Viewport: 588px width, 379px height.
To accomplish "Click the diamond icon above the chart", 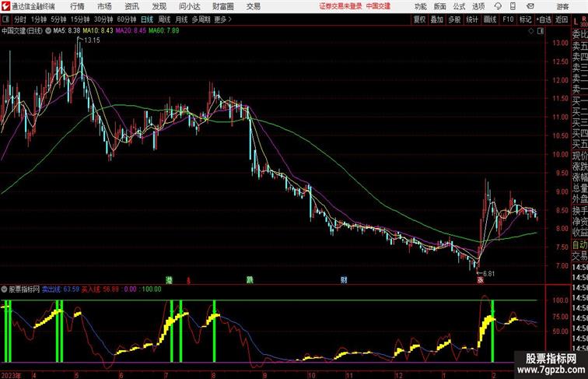I will click(531, 31).
